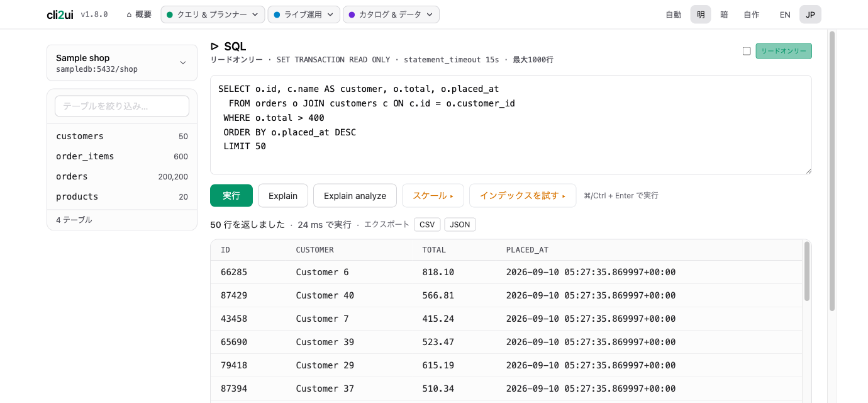This screenshot has width=868, height=403.
Task: Click the PLACED_AT column header
Action: click(x=527, y=250)
